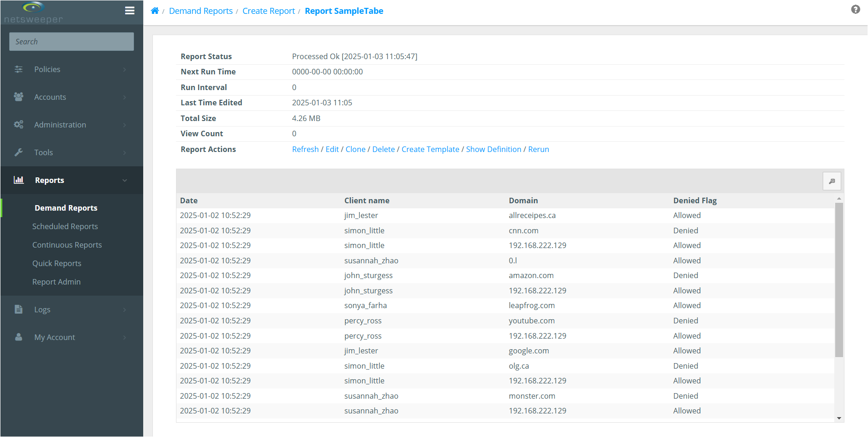Select the monster.com domain cell
Image resolution: width=868 pixels, height=437 pixels.
532,396
